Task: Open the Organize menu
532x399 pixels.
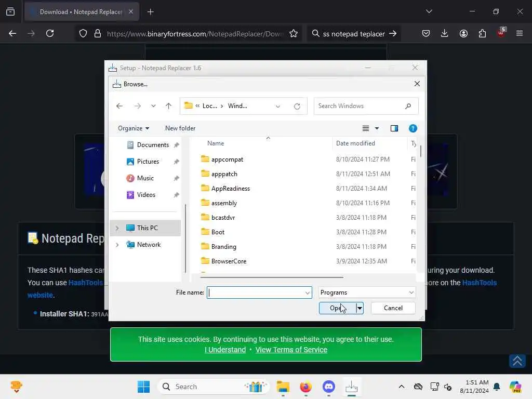Action: click(x=134, y=128)
